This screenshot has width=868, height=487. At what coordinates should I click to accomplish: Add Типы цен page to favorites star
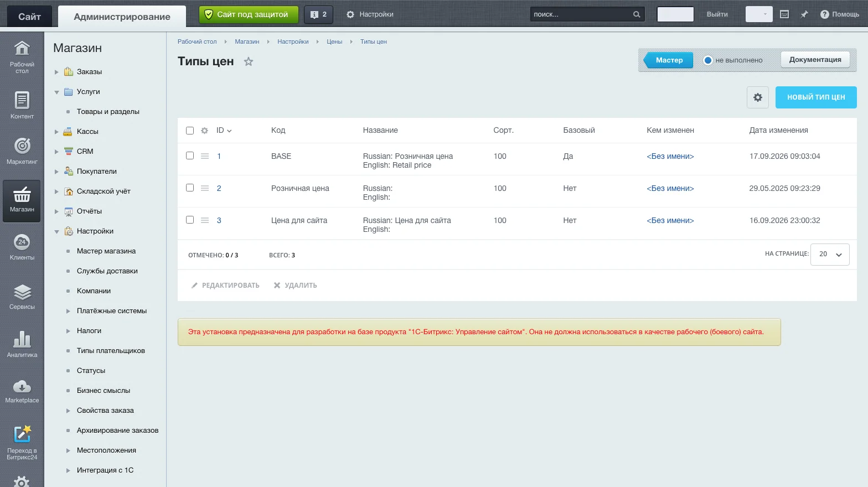[249, 61]
